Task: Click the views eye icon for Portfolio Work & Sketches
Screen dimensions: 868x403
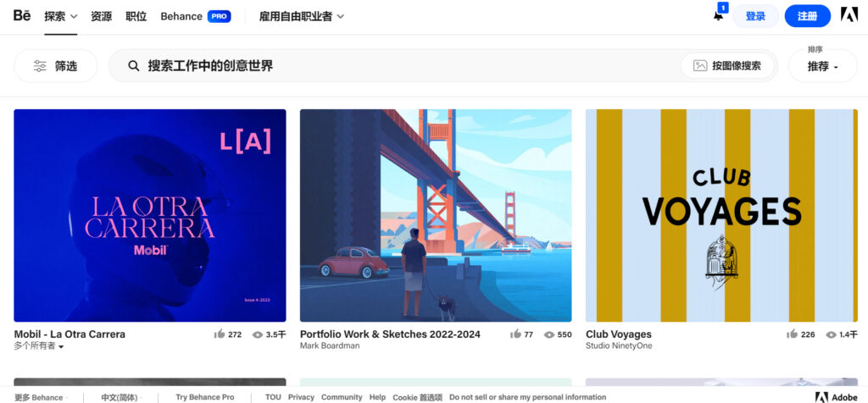Action: tap(549, 334)
